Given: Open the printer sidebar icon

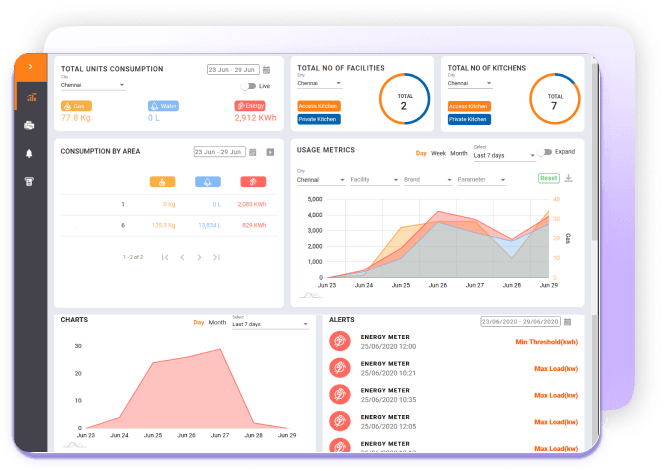Looking at the screenshot, I should 29,125.
